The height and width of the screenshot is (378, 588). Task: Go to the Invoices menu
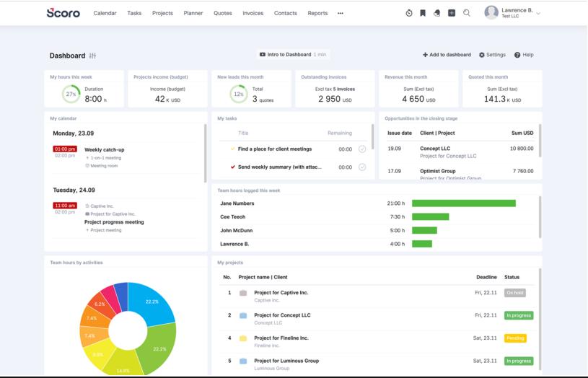pos(253,13)
